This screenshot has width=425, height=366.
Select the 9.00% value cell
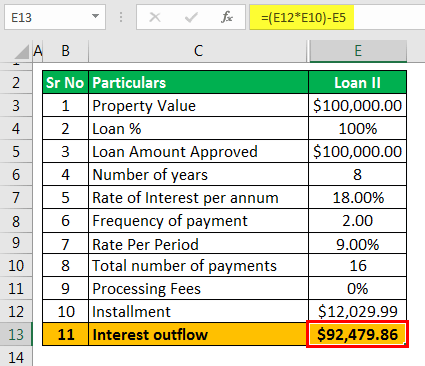pos(357,244)
